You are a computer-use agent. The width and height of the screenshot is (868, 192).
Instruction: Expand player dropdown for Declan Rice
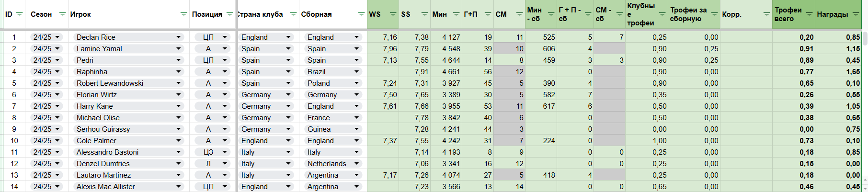(178, 37)
